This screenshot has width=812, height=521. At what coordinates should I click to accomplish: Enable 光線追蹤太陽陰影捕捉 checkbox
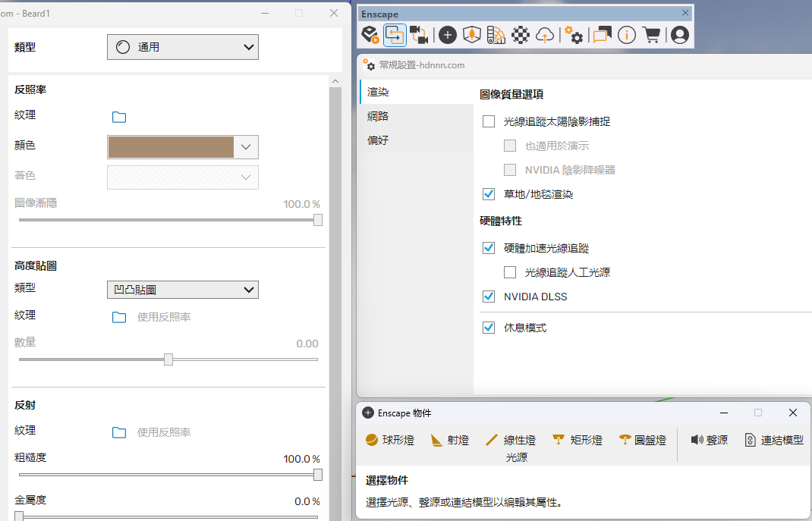(x=489, y=121)
